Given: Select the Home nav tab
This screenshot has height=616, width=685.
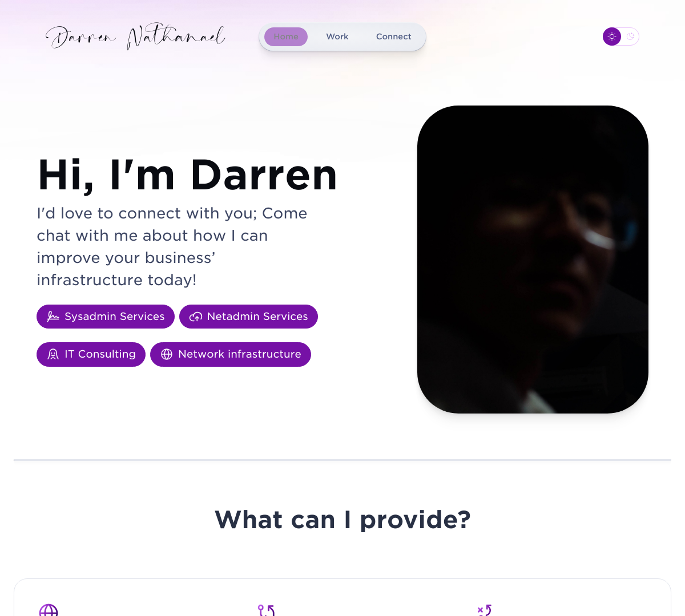Looking at the screenshot, I should [286, 37].
